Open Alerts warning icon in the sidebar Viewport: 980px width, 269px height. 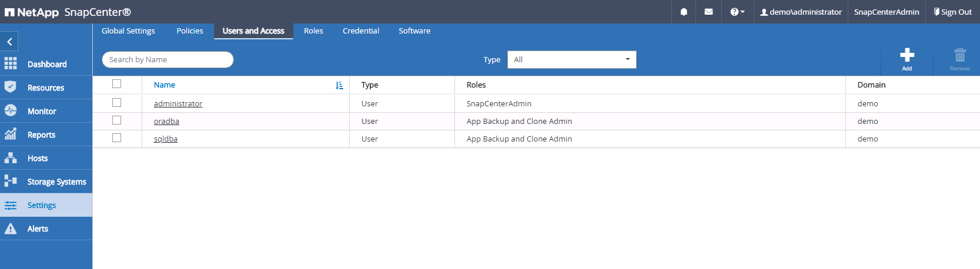coord(11,228)
